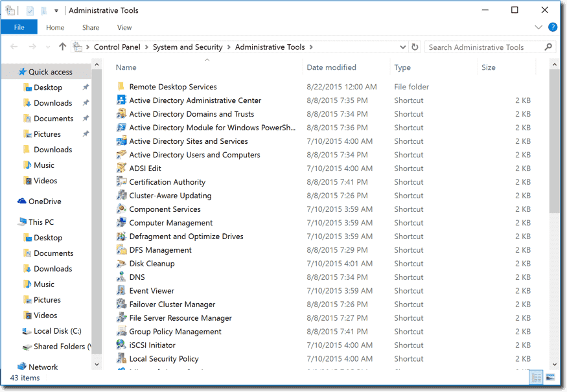Select the Event Viewer icon
Screen dimensions: 567x392
click(121, 291)
